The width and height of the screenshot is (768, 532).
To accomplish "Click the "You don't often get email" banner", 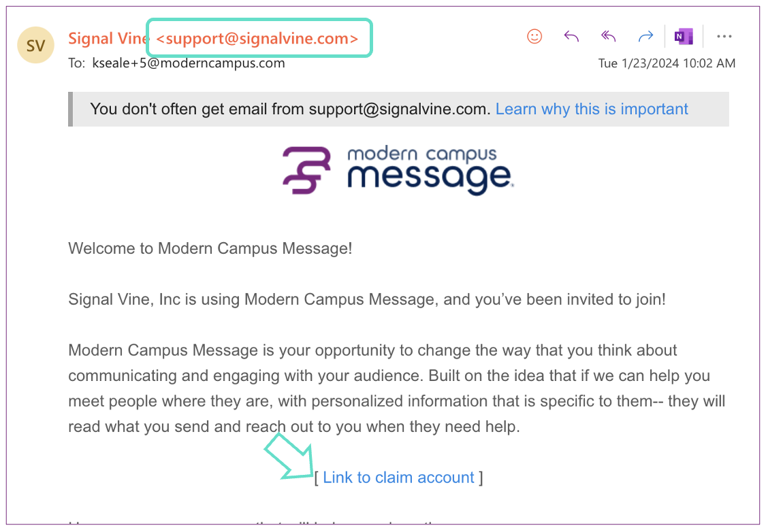I will tap(290, 109).
